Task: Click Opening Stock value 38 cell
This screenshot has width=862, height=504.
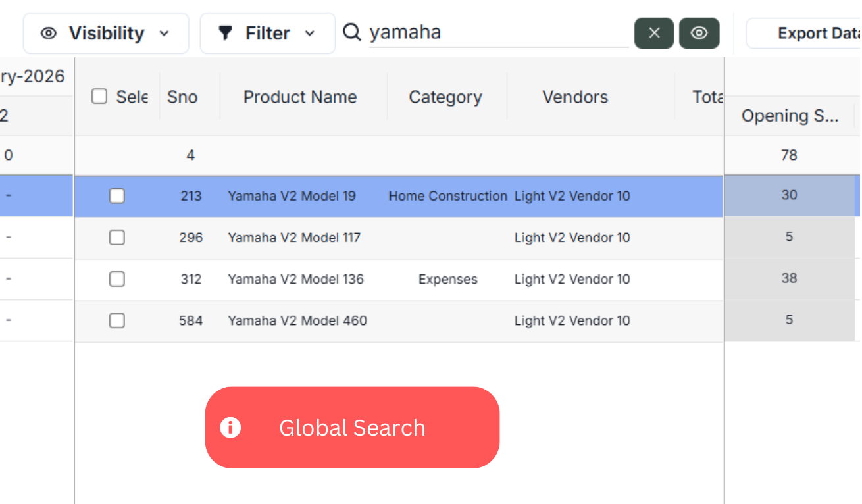Action: pos(789,278)
